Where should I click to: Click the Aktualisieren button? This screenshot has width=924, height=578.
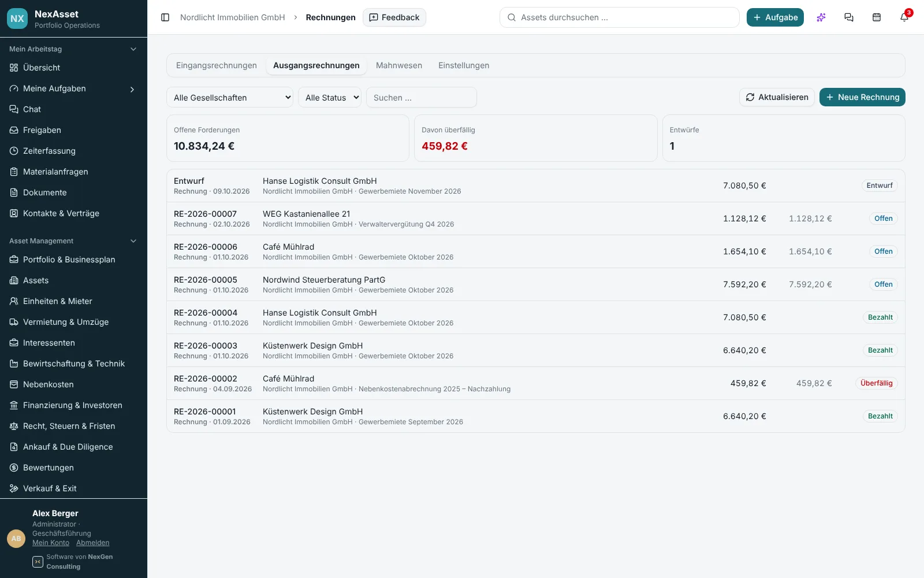pyautogui.click(x=777, y=97)
